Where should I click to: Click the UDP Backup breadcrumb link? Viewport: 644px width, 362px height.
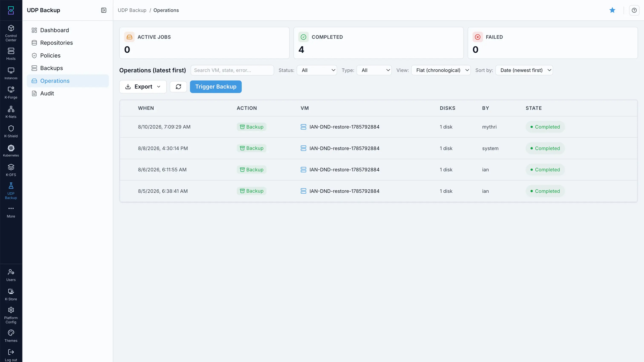click(x=132, y=10)
